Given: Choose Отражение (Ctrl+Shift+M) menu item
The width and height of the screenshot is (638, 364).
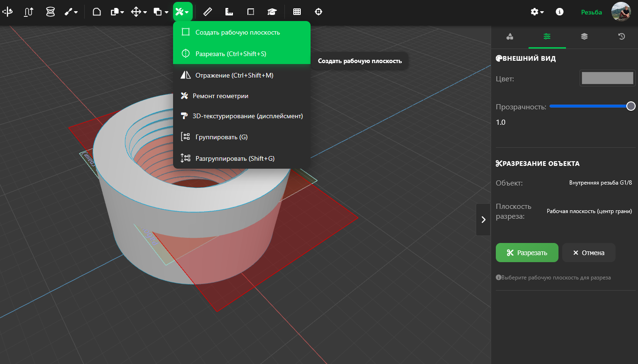Looking at the screenshot, I should pyautogui.click(x=242, y=75).
